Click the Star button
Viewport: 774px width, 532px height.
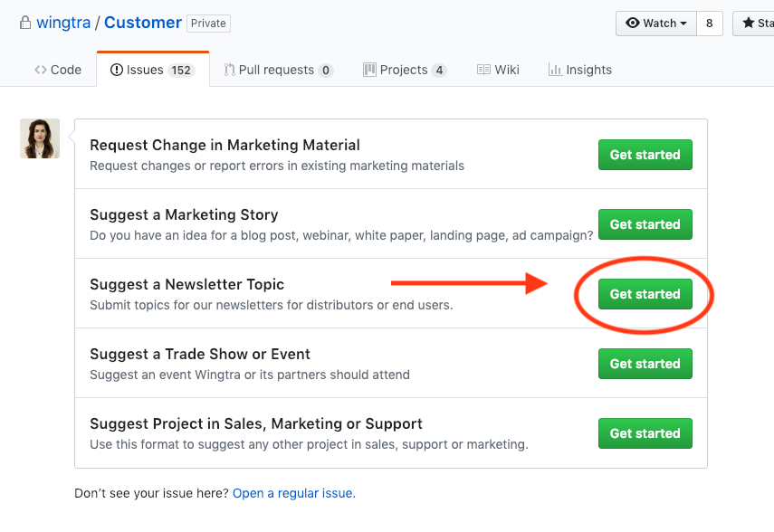point(754,24)
